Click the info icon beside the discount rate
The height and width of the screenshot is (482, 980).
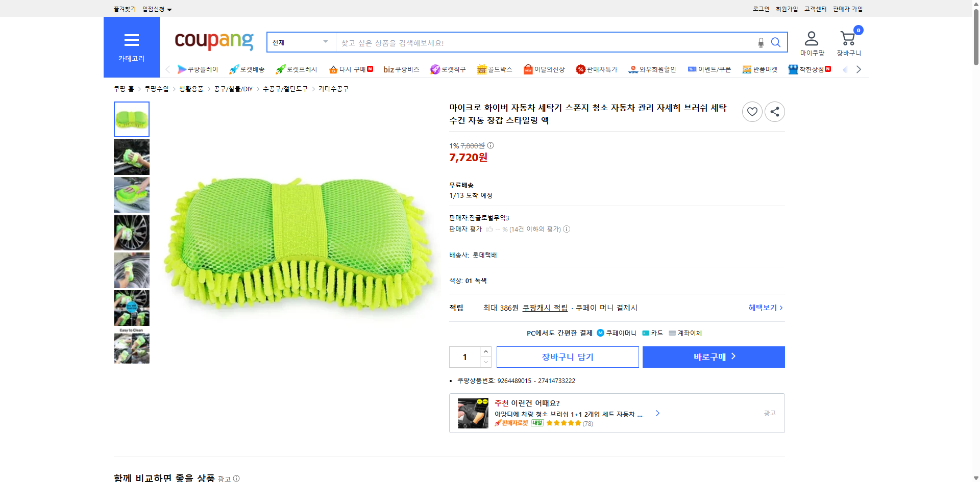click(491, 145)
